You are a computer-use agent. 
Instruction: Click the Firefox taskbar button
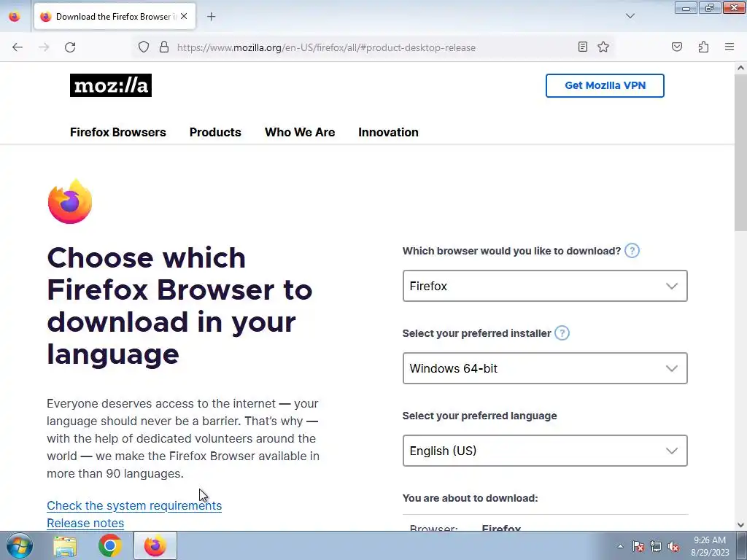(155, 545)
